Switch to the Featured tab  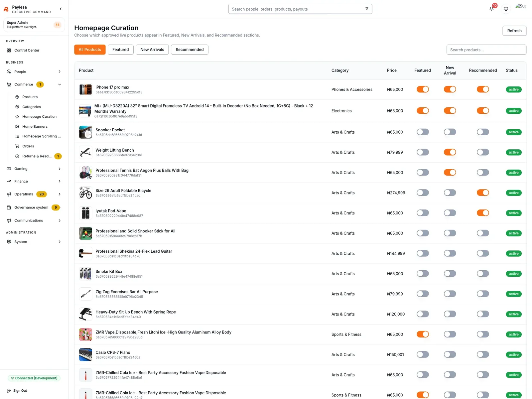point(120,50)
